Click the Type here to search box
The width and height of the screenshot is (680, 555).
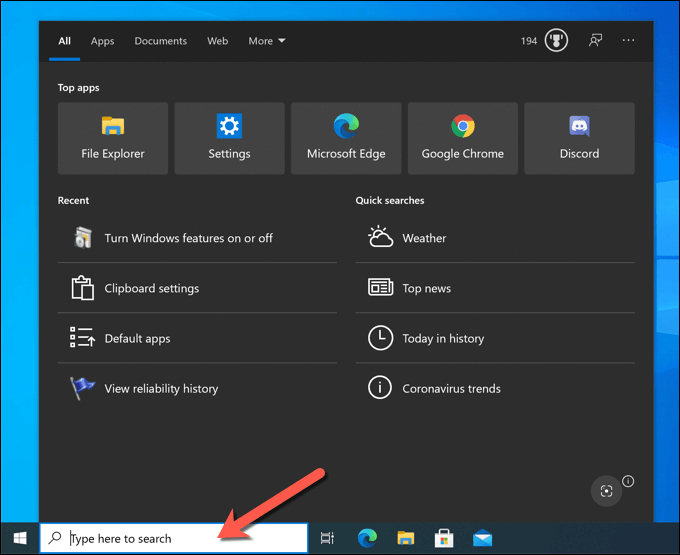[x=180, y=538]
